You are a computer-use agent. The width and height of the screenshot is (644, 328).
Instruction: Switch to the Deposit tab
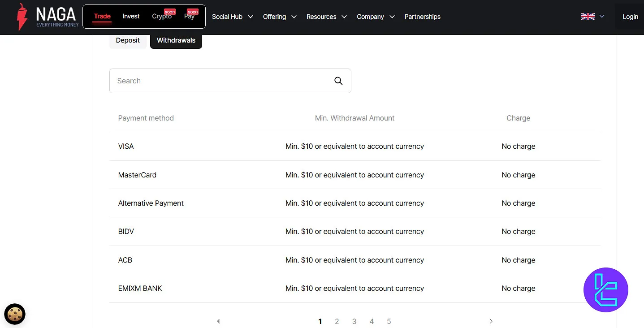(x=128, y=40)
